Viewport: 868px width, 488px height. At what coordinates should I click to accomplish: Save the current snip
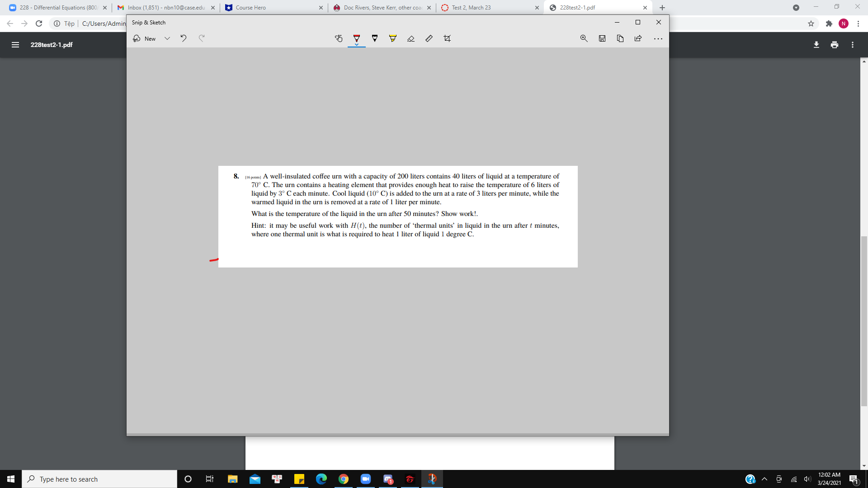tap(602, 38)
